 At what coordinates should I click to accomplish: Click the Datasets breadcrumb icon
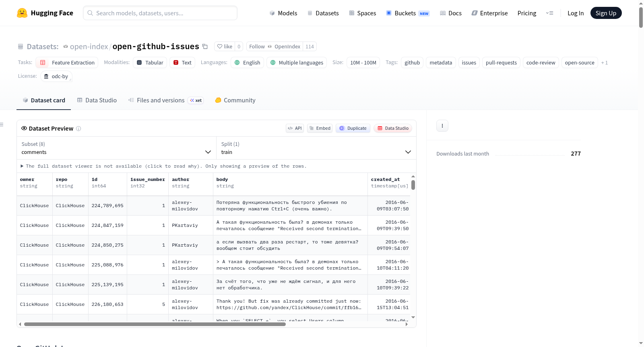click(21, 47)
